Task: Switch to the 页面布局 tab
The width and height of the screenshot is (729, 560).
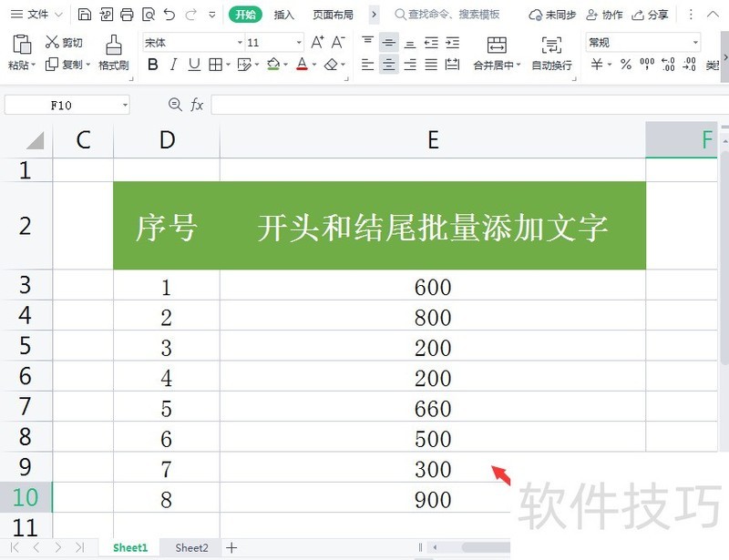Action: (333, 15)
